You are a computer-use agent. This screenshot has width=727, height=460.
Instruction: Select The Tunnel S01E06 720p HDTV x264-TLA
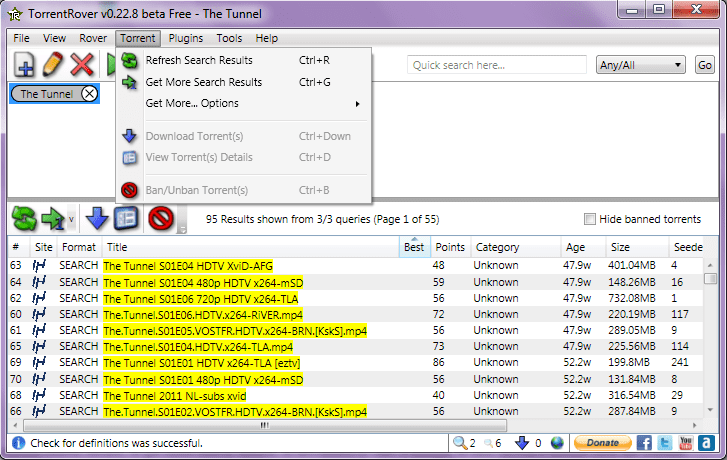pos(355,299)
